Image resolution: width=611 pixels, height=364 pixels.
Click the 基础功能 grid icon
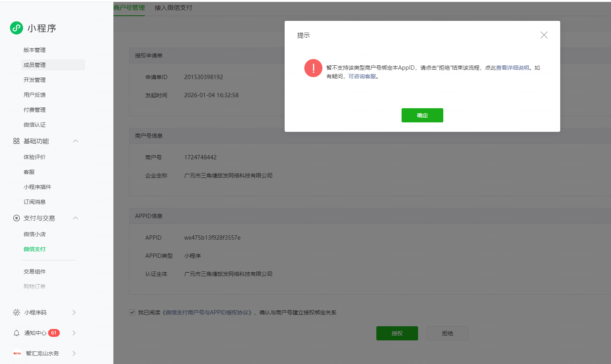pos(17,141)
